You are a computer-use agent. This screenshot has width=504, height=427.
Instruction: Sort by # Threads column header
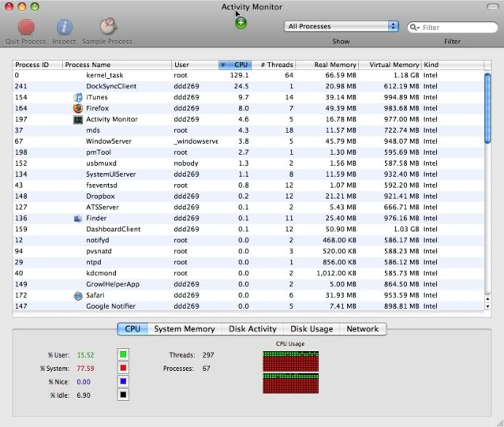pos(274,65)
